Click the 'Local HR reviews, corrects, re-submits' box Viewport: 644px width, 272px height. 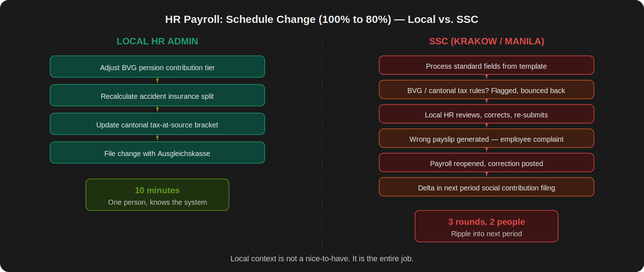(487, 114)
